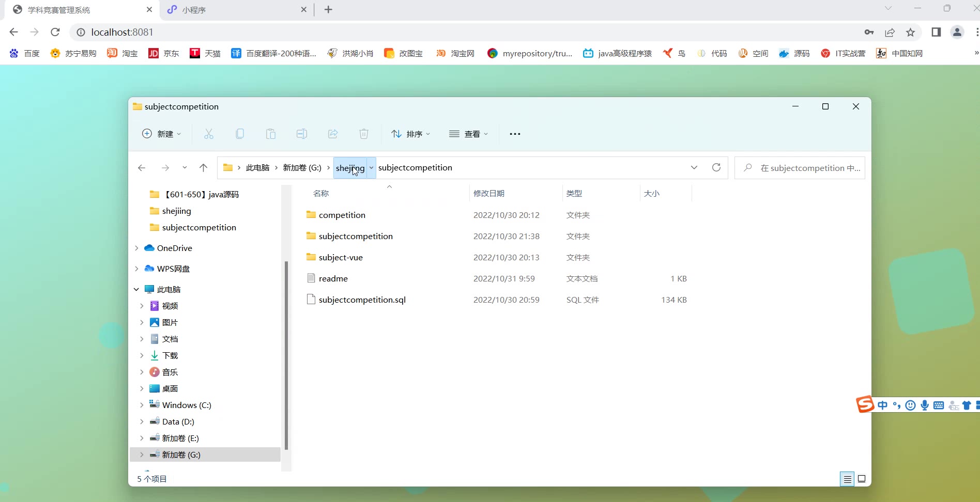Open the 查看 view dropdown

(469, 134)
